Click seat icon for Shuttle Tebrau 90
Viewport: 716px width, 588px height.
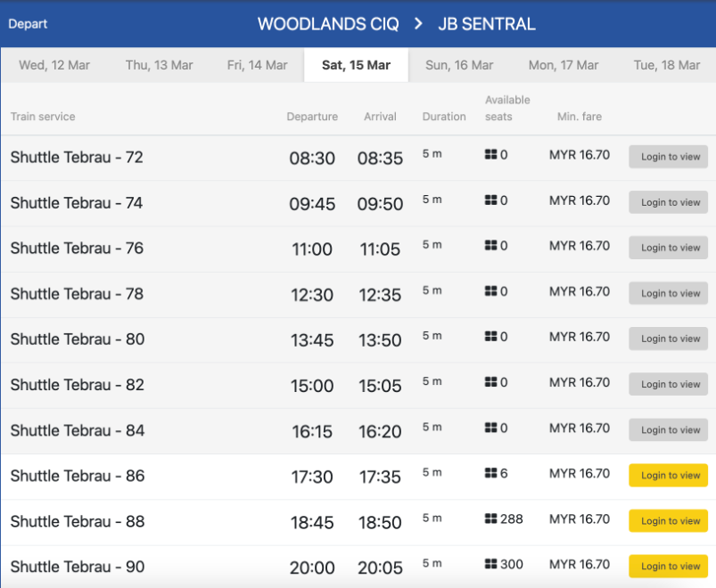[x=490, y=565]
